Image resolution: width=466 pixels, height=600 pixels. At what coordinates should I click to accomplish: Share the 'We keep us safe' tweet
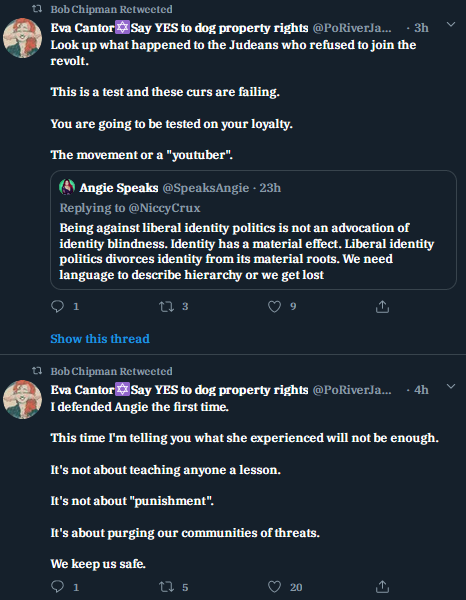382,587
